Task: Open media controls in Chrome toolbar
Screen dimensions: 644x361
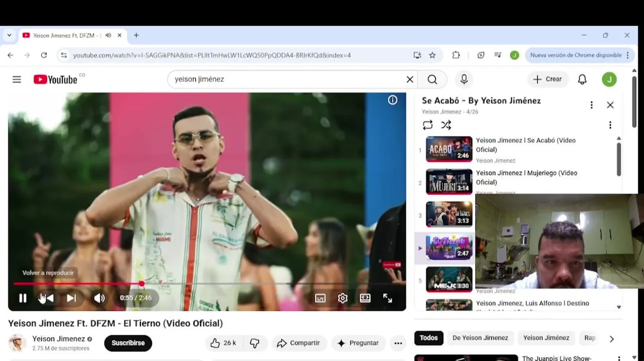Action: pyautogui.click(x=498, y=55)
